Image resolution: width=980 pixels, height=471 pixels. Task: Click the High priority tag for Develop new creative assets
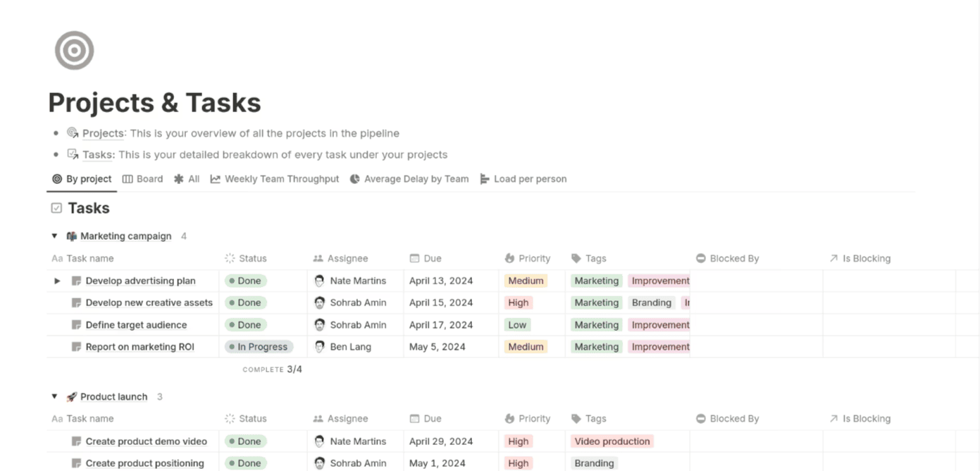coord(518,302)
